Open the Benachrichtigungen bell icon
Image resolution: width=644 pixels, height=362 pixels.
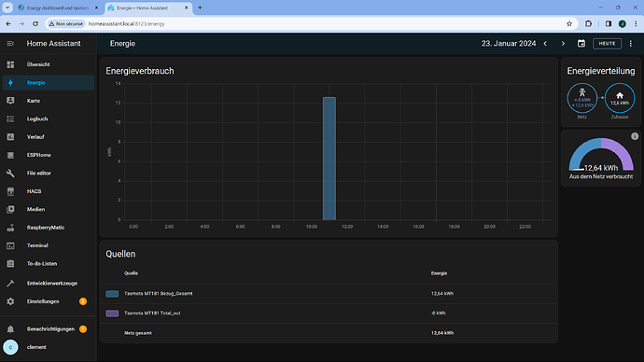10,329
